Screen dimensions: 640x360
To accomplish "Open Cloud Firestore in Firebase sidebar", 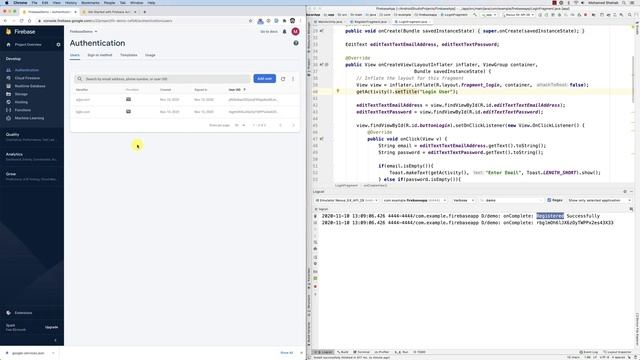I will click(27, 78).
